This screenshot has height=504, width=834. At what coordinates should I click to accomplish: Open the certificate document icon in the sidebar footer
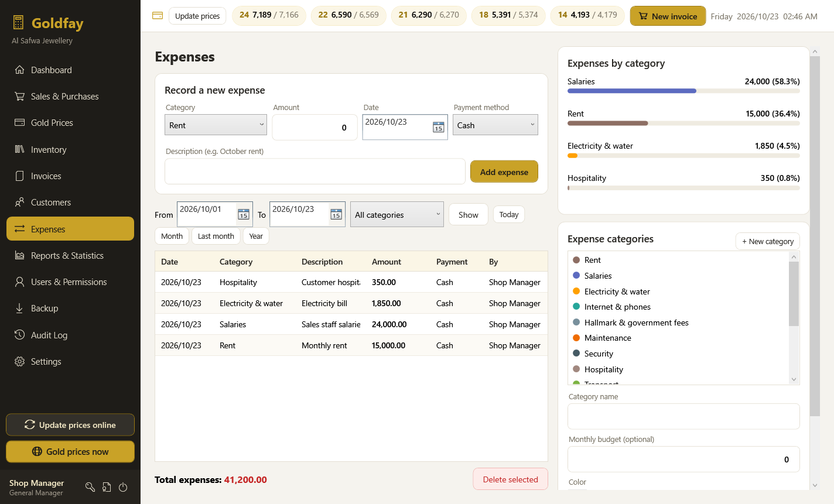click(107, 487)
